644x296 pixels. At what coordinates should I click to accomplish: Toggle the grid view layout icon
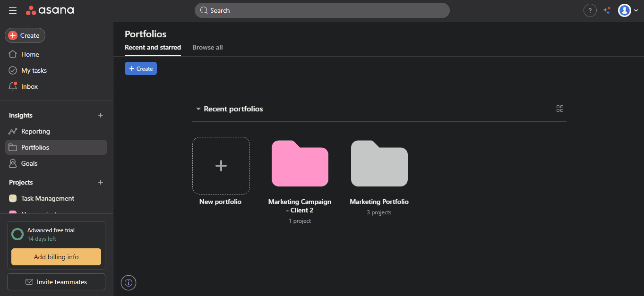(560, 109)
